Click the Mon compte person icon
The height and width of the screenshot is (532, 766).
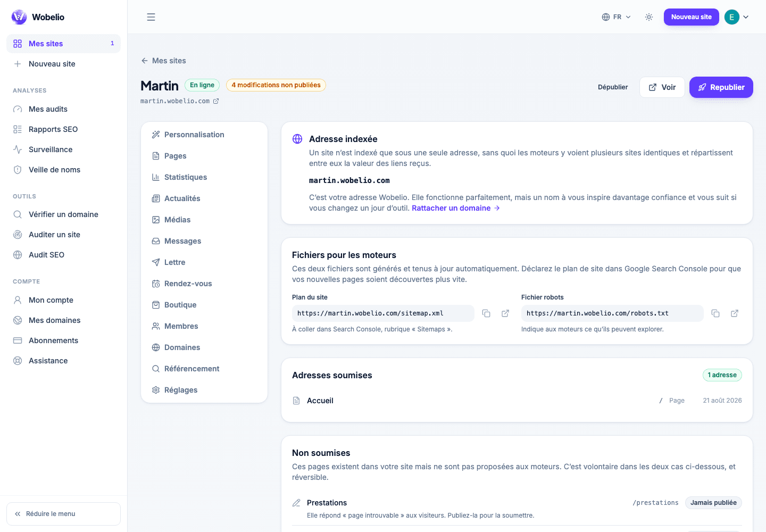(x=18, y=300)
